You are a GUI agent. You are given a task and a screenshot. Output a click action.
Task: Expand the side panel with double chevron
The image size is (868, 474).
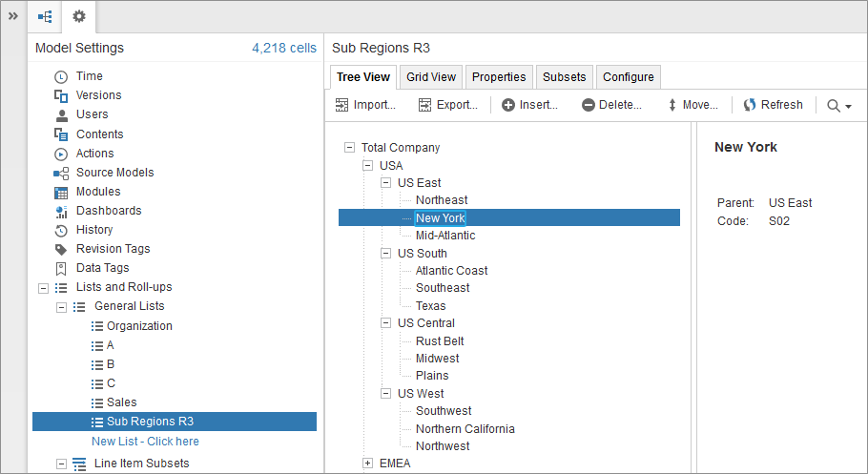point(13,16)
